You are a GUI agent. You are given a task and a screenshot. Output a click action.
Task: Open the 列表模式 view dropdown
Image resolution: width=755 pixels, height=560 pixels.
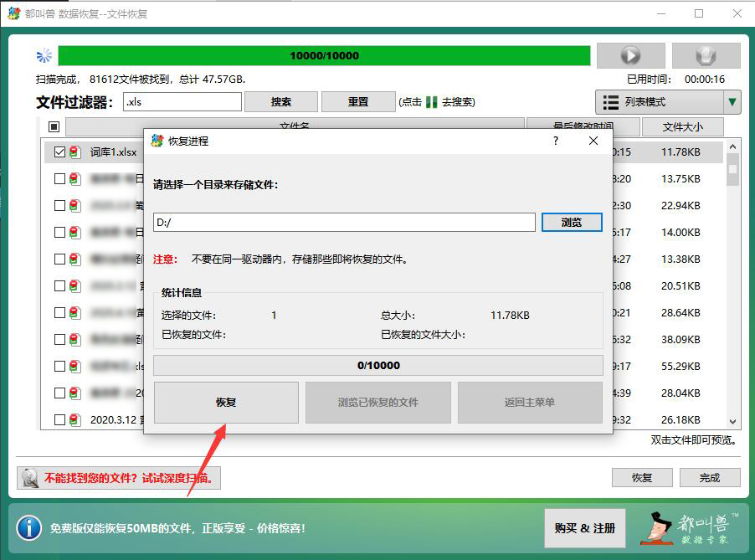pos(664,101)
